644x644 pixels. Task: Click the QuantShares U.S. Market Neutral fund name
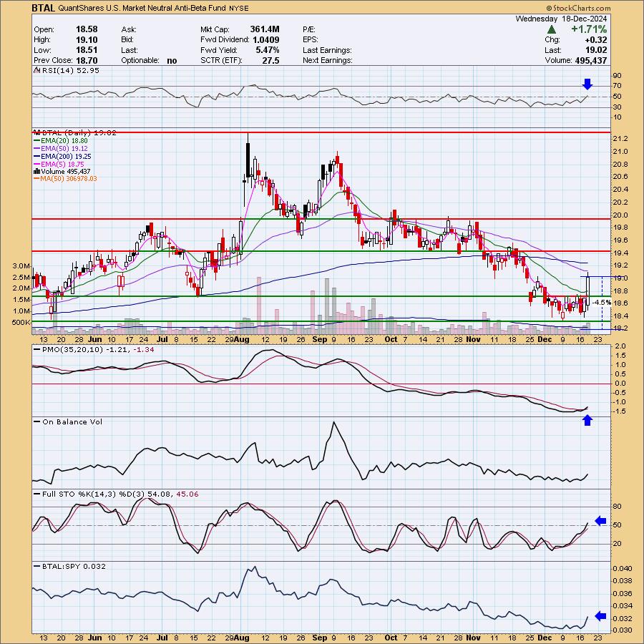coord(142,8)
